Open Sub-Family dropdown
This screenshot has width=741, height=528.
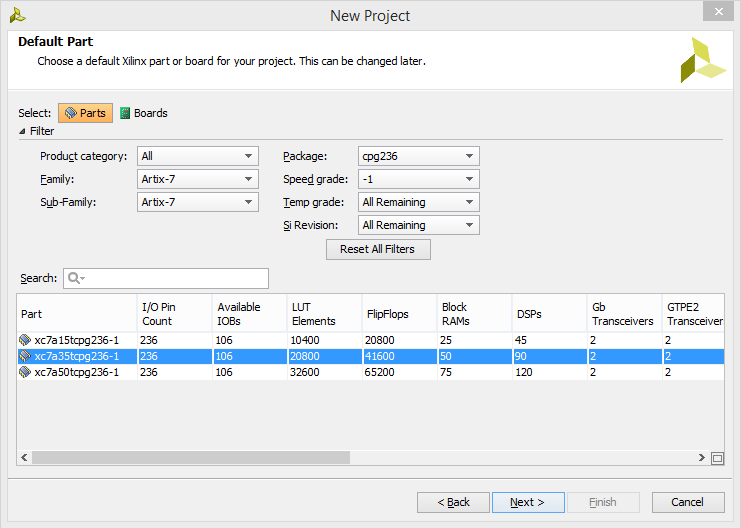(x=198, y=202)
